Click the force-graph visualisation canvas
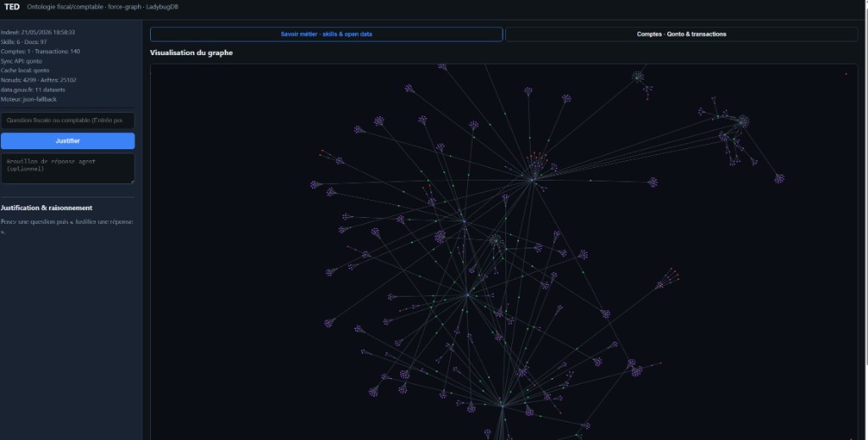 [x=504, y=252]
